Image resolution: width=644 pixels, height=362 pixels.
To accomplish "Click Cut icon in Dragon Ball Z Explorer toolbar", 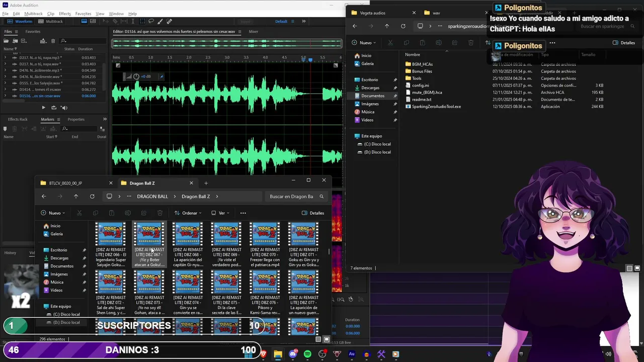I will coord(79,213).
